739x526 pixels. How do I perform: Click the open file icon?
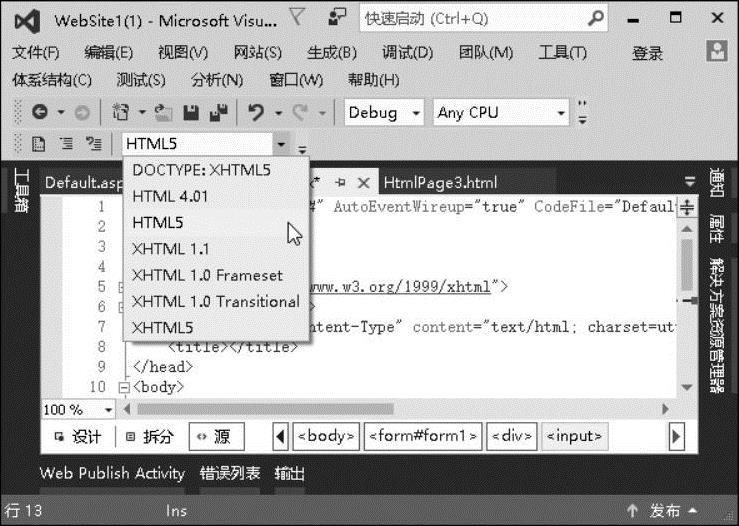[163, 113]
